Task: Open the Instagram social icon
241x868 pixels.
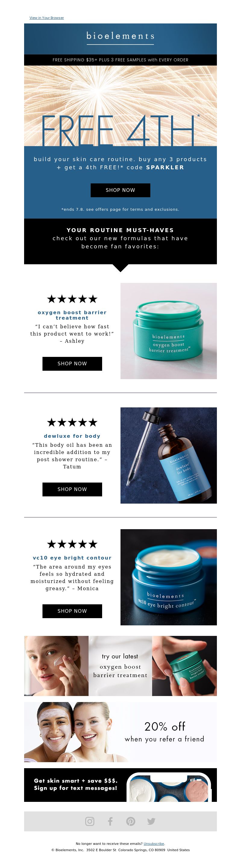Action: pos(90,821)
